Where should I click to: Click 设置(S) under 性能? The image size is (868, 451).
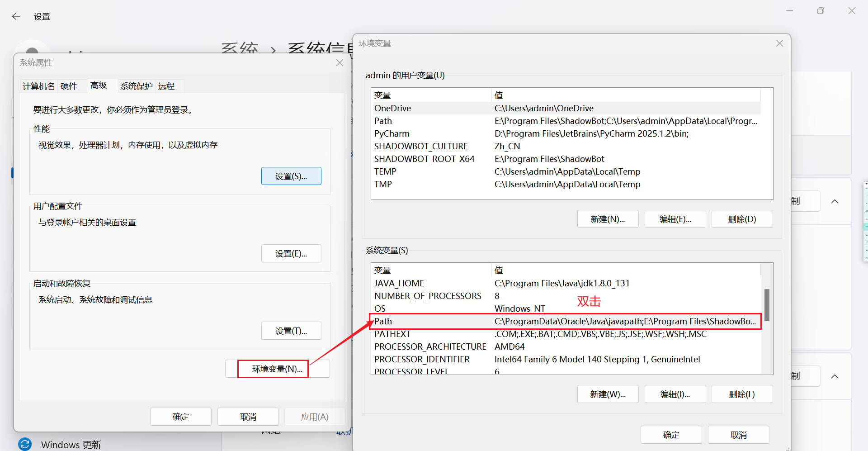pos(291,176)
